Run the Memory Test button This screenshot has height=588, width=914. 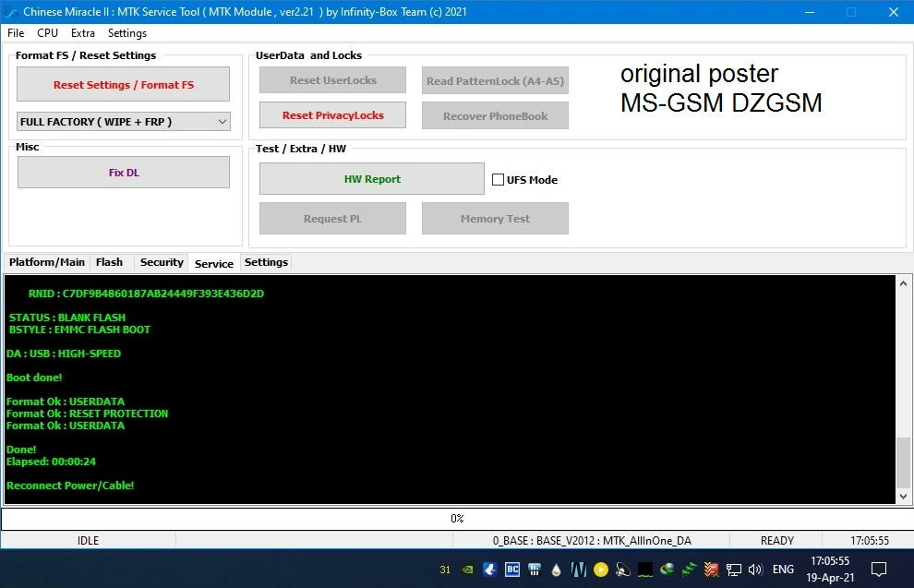pos(495,219)
